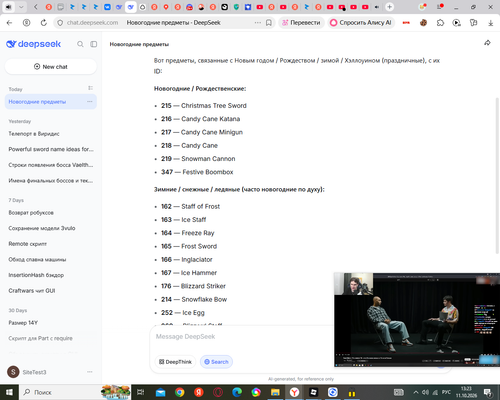The width and height of the screenshot is (500, 400).
Task: Click the share conversation arrow icon
Action: (x=487, y=43)
